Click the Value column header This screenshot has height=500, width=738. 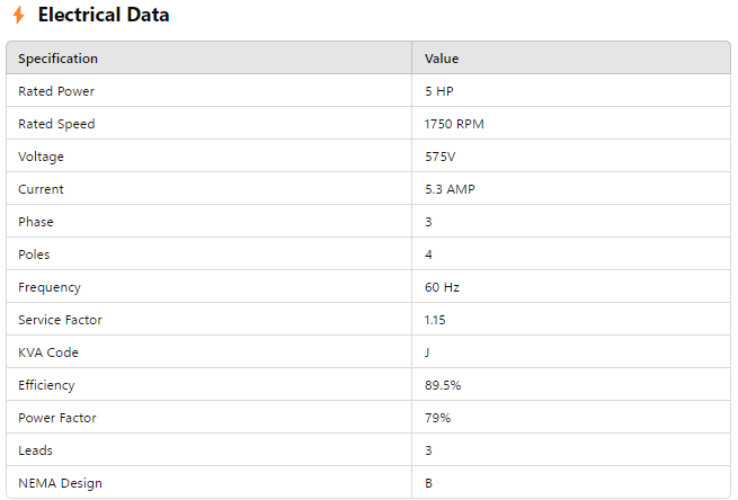[442, 59]
